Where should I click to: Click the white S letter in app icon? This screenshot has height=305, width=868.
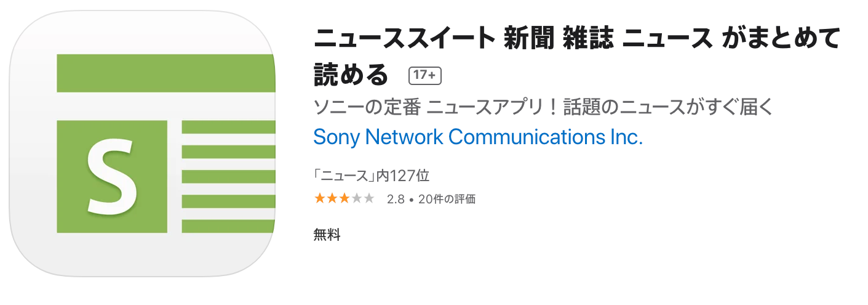(111, 177)
